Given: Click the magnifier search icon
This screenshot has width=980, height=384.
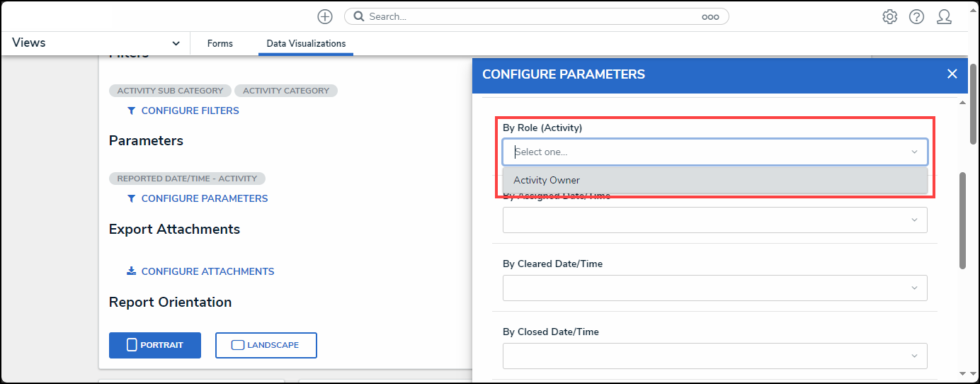Looking at the screenshot, I should (359, 16).
